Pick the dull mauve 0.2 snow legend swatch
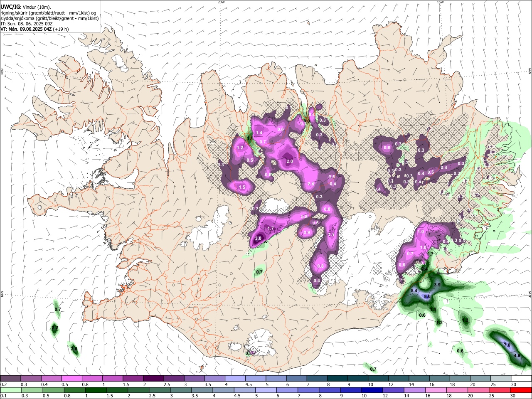The height and width of the screenshot is (399, 532). [x=10, y=378]
